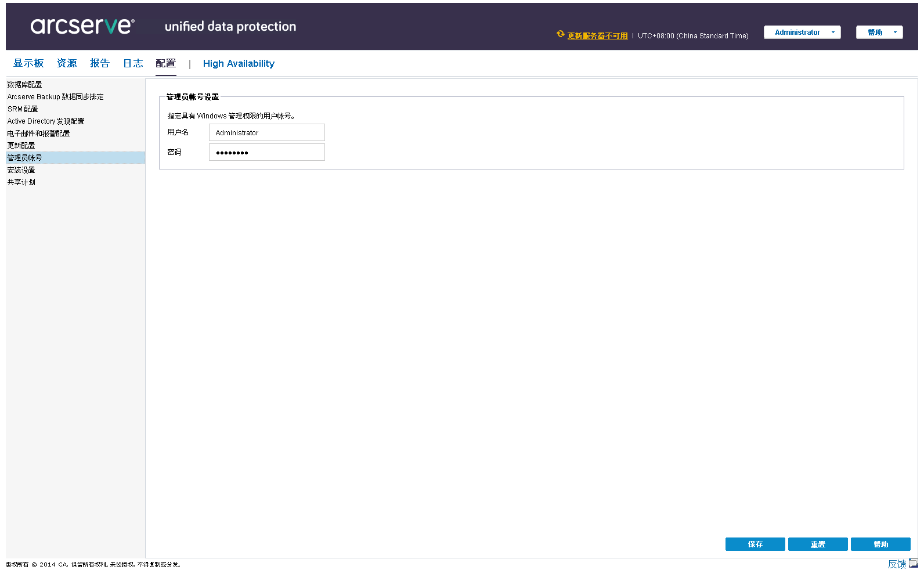Select 数据库配置 in the sidebar

(x=25, y=85)
